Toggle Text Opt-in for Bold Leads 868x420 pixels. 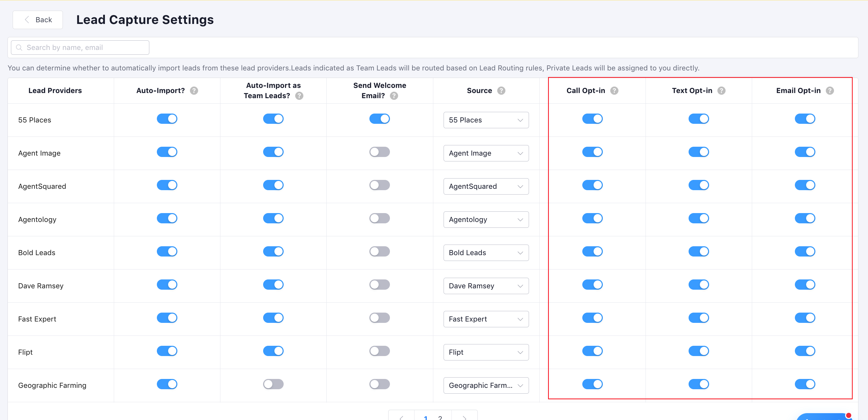tap(699, 251)
